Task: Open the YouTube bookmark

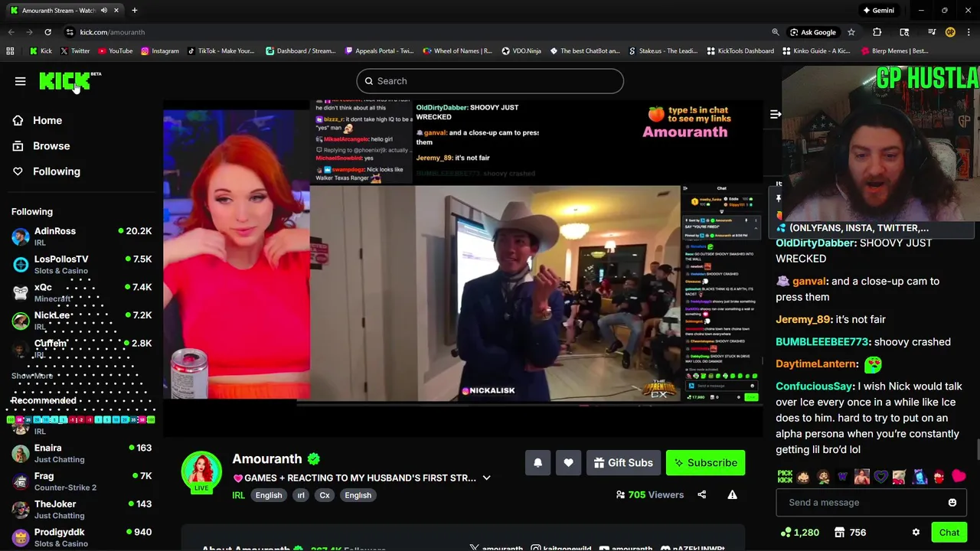Action: [115, 51]
